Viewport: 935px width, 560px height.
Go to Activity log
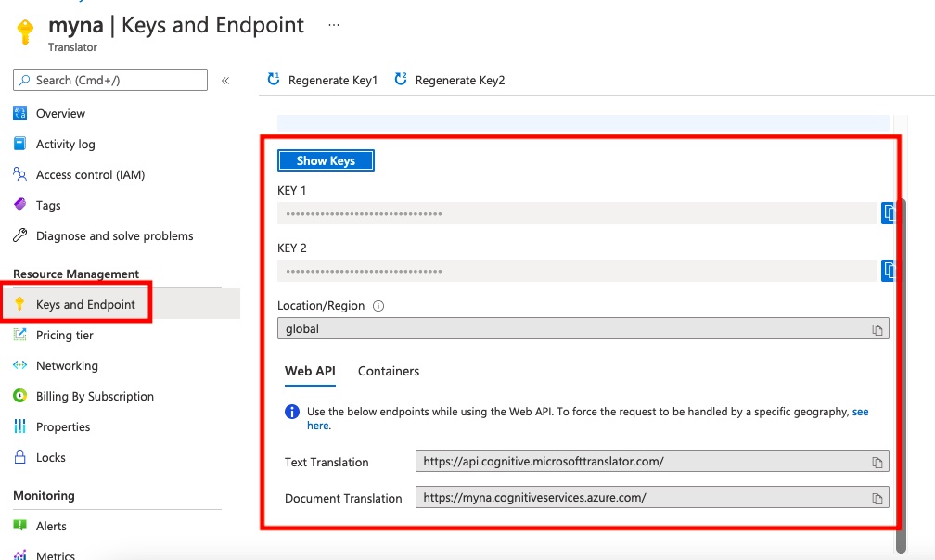tap(66, 144)
